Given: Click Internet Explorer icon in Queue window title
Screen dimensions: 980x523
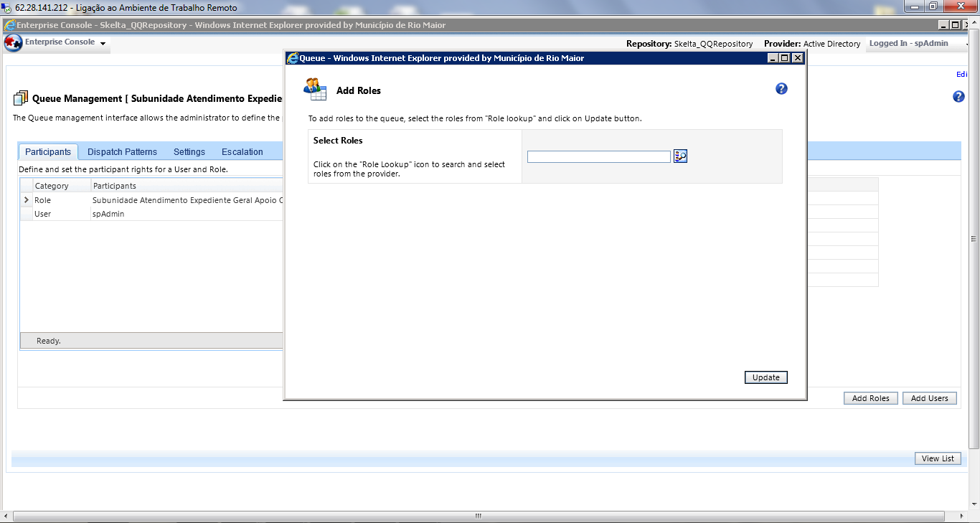Looking at the screenshot, I should pos(293,58).
